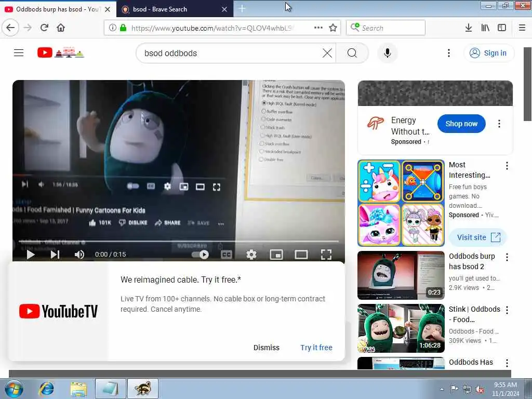
Task: Select the 'Oddbods burp has bsod' tab
Action: click(57, 9)
